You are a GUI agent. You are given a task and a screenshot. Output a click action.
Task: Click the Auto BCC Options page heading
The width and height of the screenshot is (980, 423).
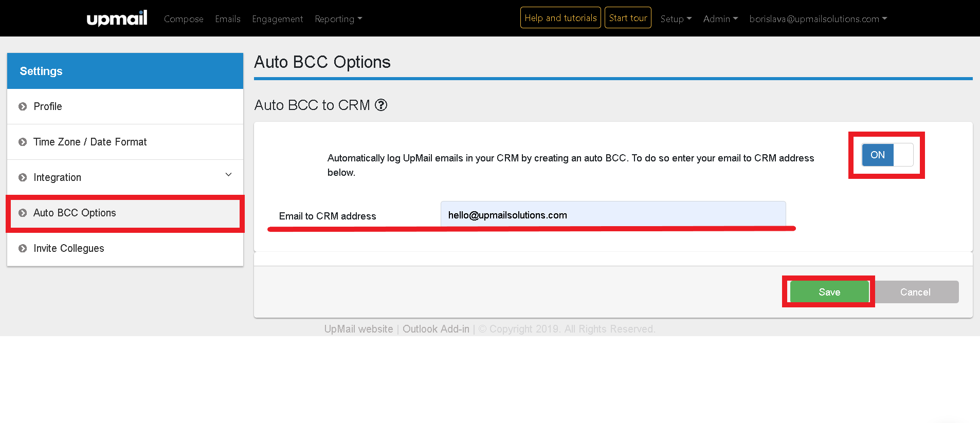tap(322, 62)
